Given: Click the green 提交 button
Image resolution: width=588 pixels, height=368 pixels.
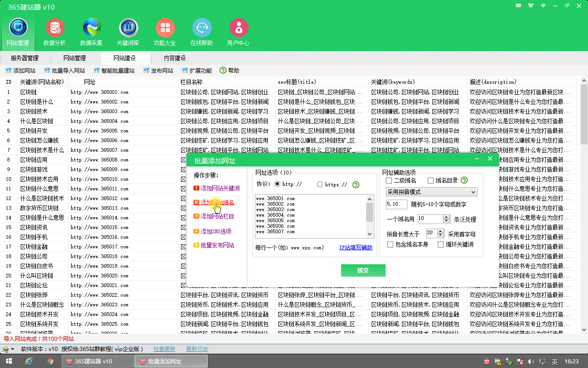Looking at the screenshot, I should 363,270.
